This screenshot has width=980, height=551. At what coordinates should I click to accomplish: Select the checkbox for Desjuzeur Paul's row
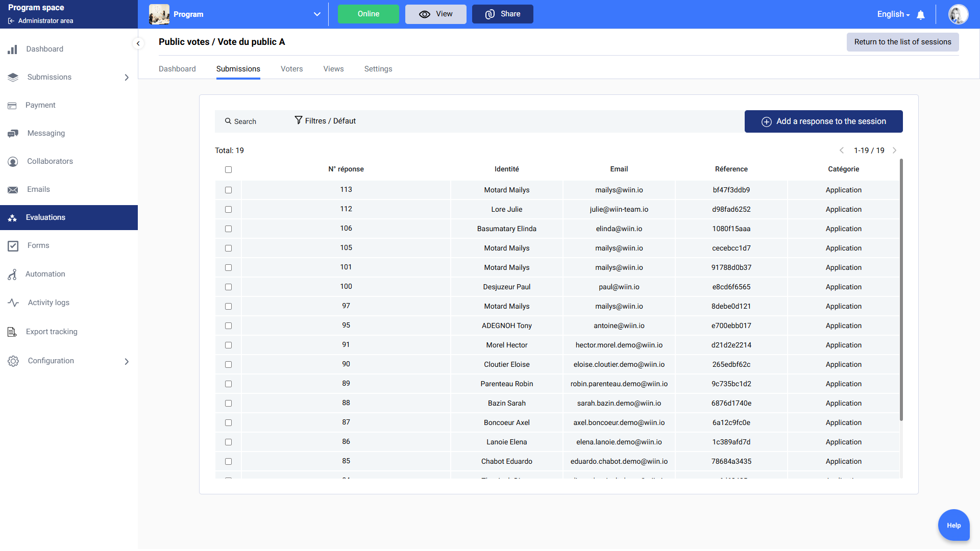coord(228,287)
